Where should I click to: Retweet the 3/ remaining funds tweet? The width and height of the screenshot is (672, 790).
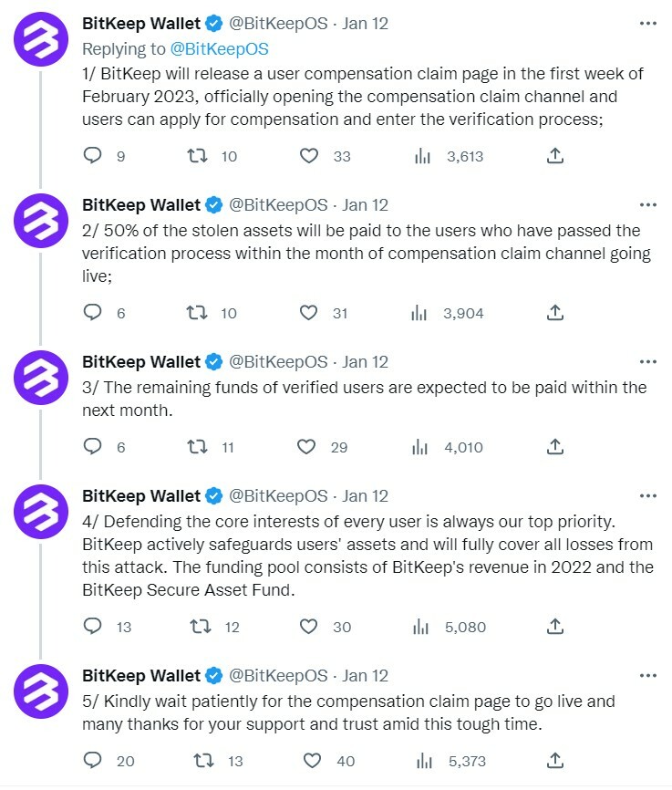(x=198, y=447)
